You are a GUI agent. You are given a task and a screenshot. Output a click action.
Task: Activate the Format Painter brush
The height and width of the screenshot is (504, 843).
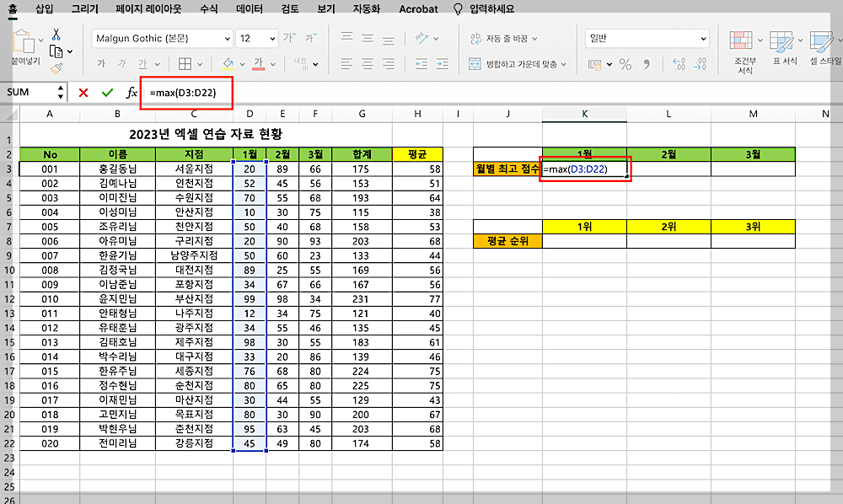point(56,67)
